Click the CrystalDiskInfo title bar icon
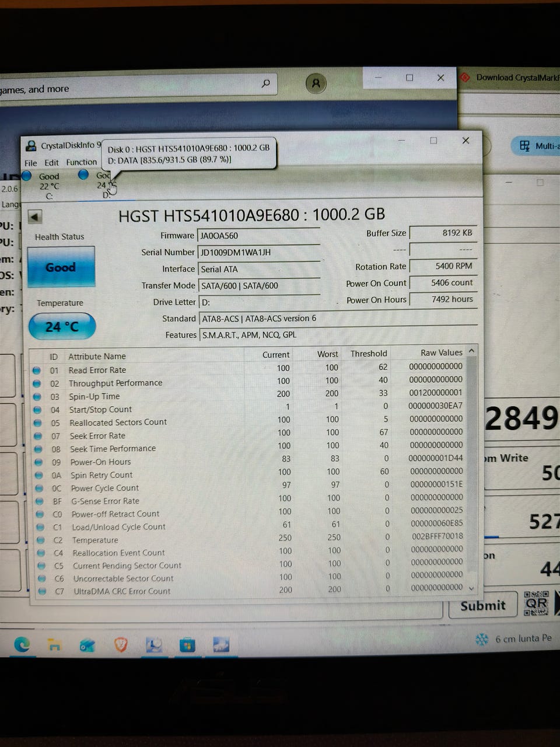Screen dimensions: 560x747 pos(31,145)
